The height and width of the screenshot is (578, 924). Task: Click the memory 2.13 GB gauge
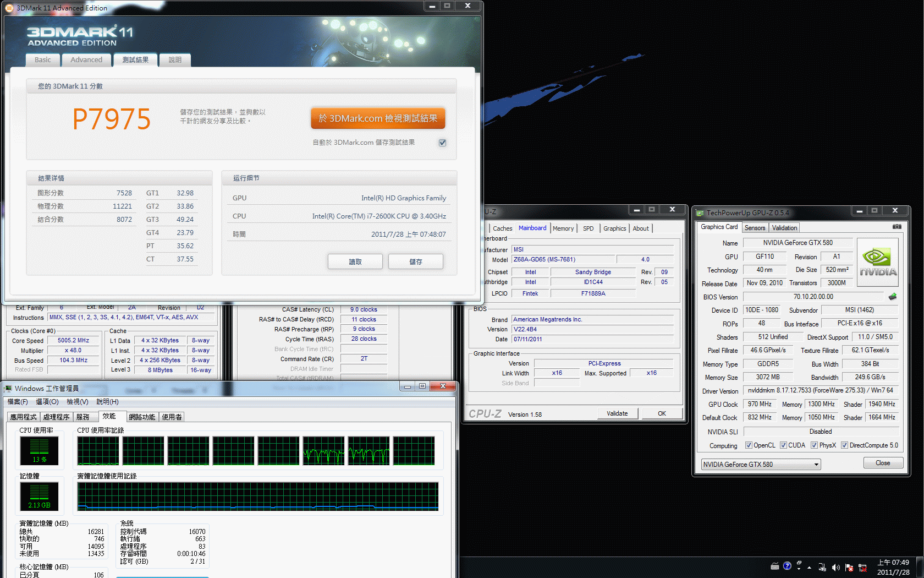pyautogui.click(x=39, y=497)
